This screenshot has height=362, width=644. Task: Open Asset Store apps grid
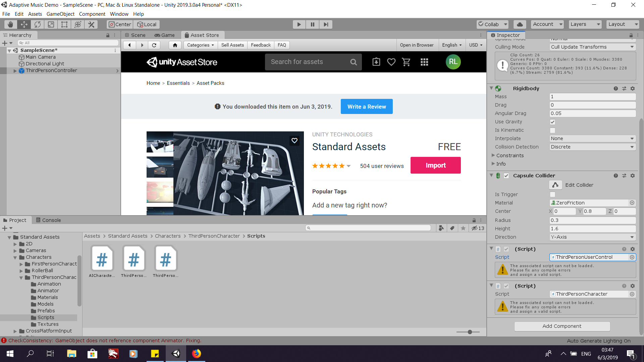pyautogui.click(x=424, y=62)
